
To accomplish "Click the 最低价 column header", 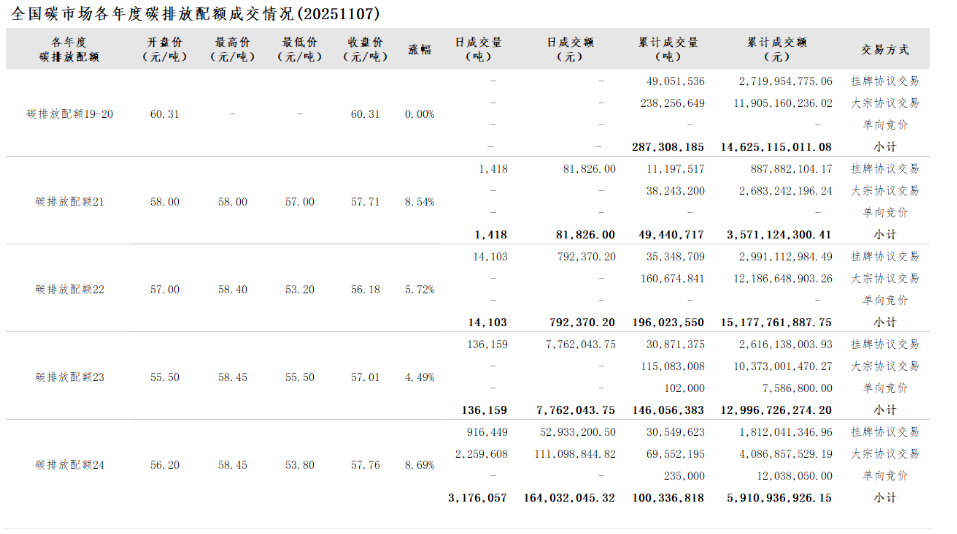I will (299, 49).
